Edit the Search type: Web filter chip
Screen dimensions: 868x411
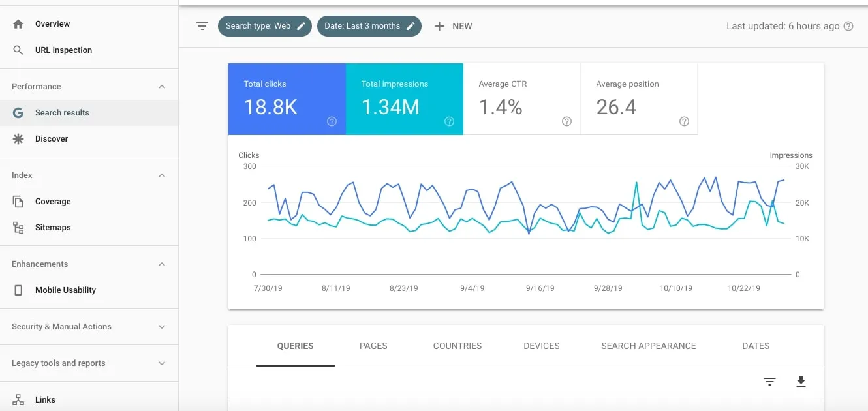(x=265, y=26)
